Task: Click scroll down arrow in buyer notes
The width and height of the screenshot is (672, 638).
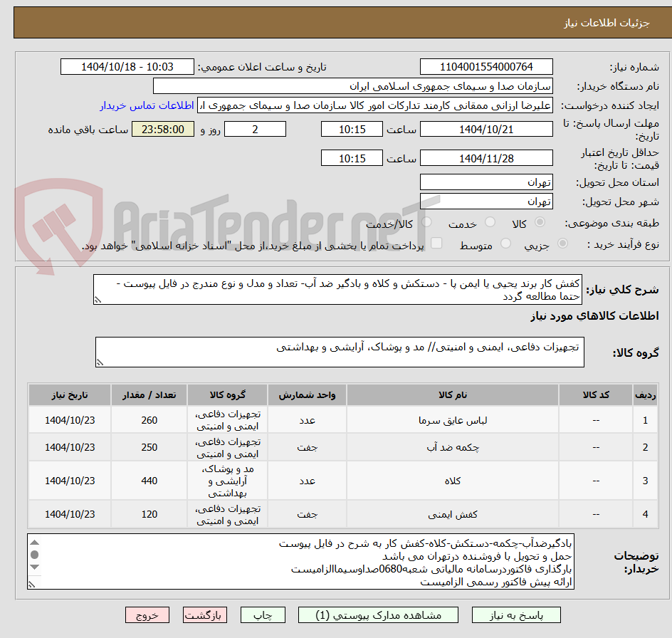Action: 35,567
